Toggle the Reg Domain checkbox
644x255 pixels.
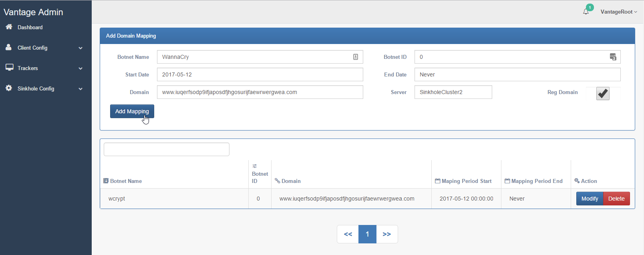click(x=603, y=93)
